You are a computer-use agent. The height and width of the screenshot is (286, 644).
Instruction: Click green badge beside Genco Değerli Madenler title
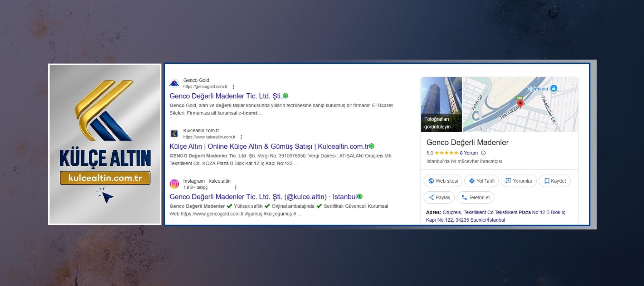pos(286,96)
